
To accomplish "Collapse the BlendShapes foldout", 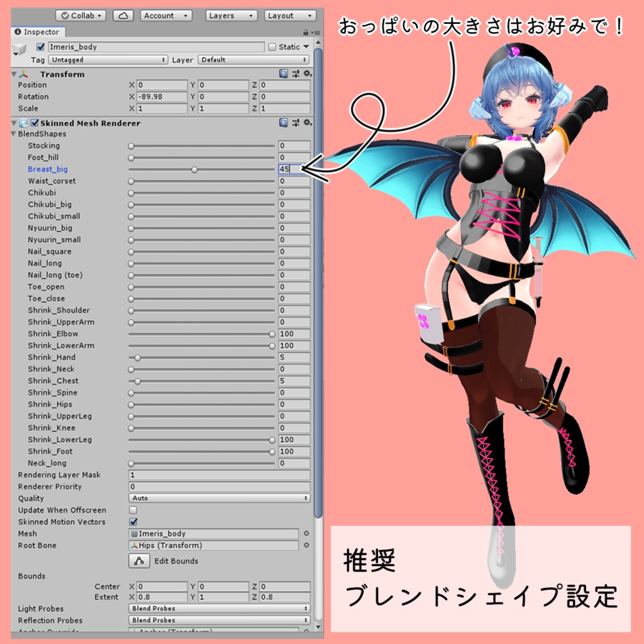I will point(14,134).
